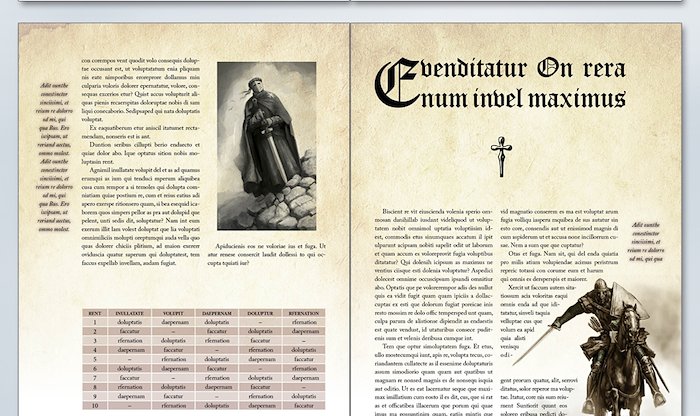The height and width of the screenshot is (416, 700).
Task: Select the caption starting "Apiducienis ros ne"
Action: [266, 249]
